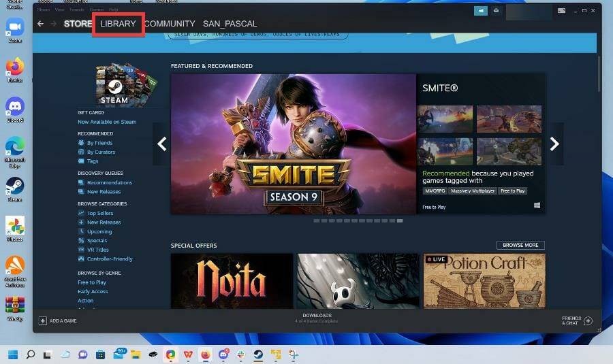613x364 pixels.
Task: Click the By Friends icon in sidebar
Action: pyautogui.click(x=81, y=143)
